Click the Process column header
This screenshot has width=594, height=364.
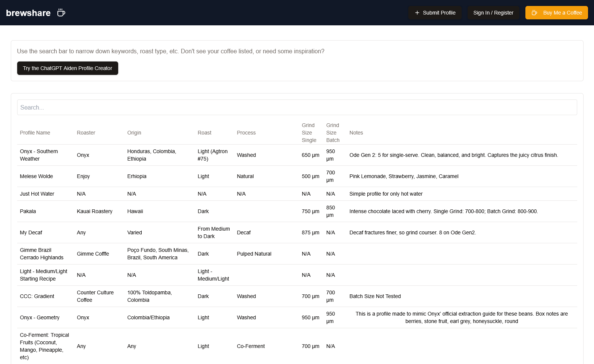tap(246, 133)
